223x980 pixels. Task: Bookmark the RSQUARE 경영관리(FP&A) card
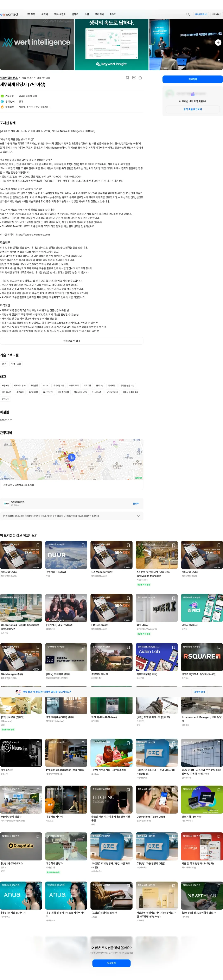point(219,647)
